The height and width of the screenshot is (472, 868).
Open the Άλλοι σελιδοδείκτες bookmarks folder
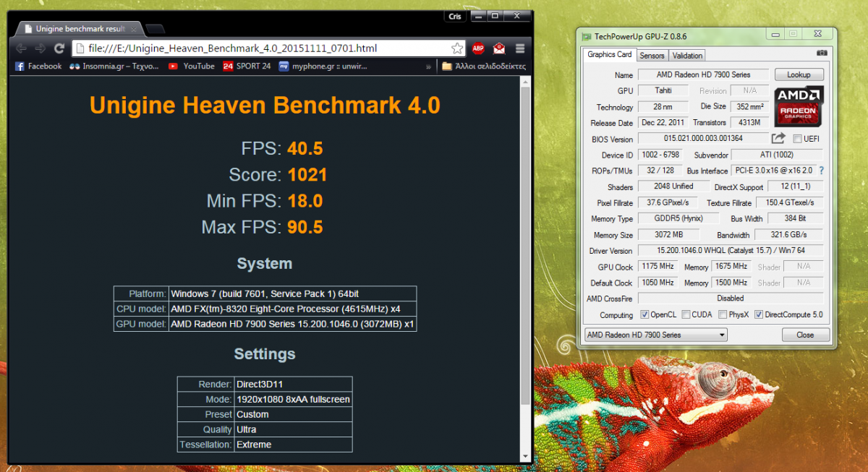(484, 66)
